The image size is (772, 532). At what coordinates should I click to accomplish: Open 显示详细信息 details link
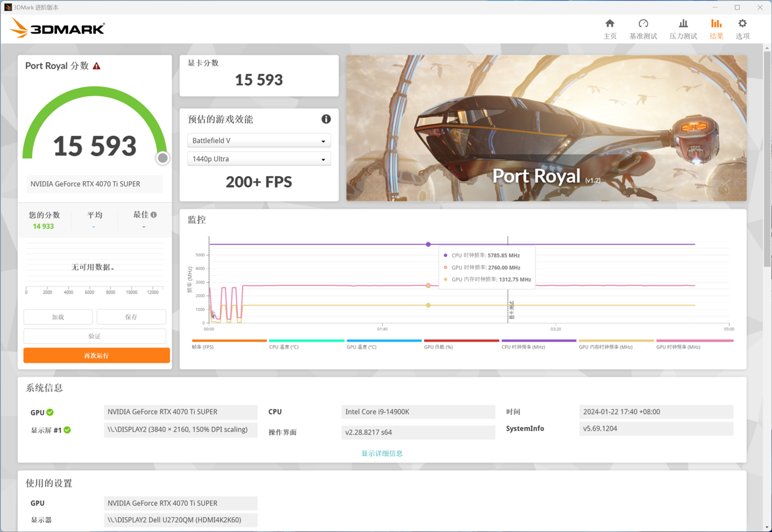(381, 453)
